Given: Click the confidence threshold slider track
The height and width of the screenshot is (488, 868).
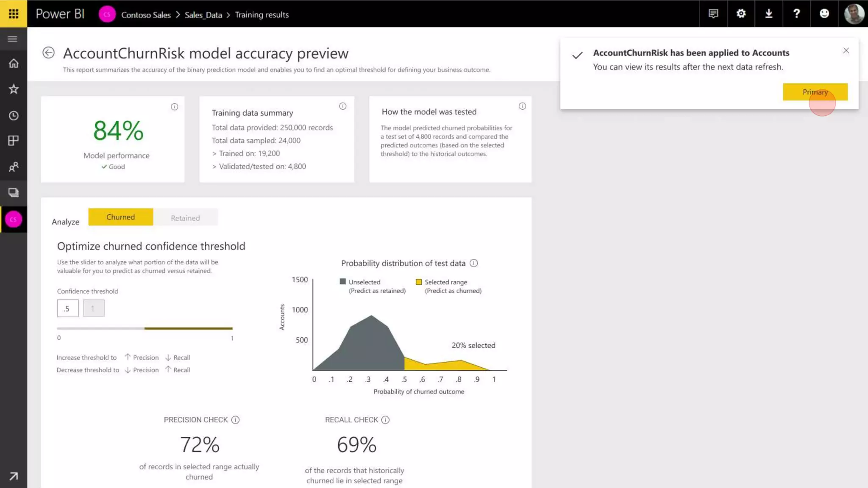Looking at the screenshot, I should (145, 328).
